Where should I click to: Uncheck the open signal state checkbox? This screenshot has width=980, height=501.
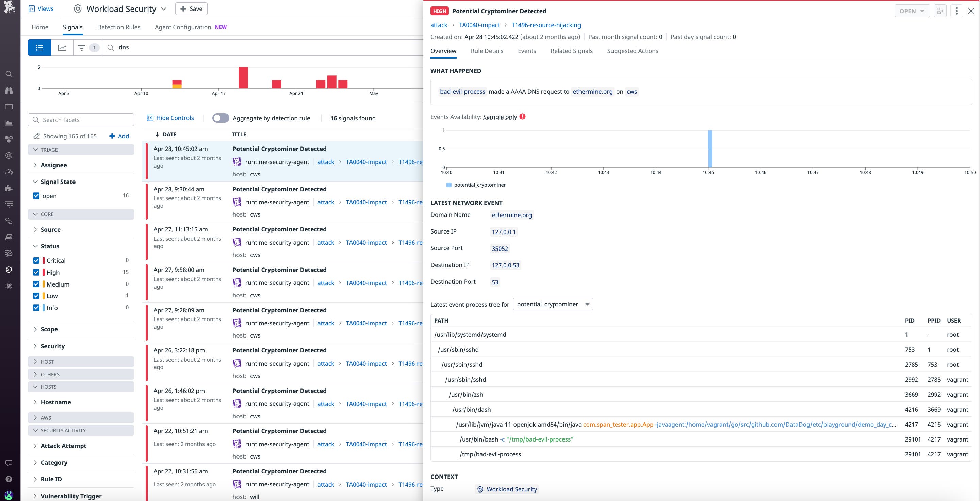tap(36, 196)
